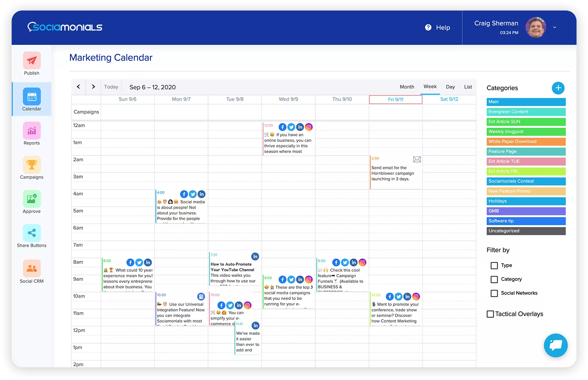Switch to List view tab
Viewport: 588px width, 380px height.
(x=468, y=87)
